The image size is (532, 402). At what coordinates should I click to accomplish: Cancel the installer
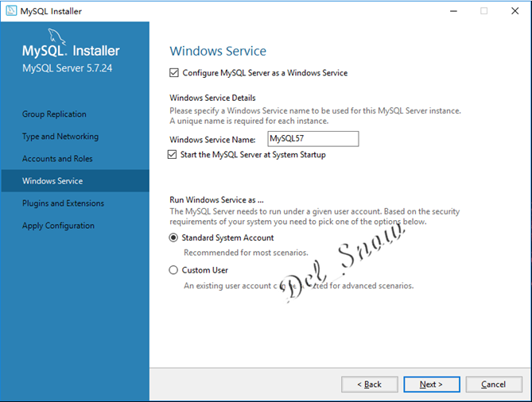pyautogui.click(x=494, y=384)
